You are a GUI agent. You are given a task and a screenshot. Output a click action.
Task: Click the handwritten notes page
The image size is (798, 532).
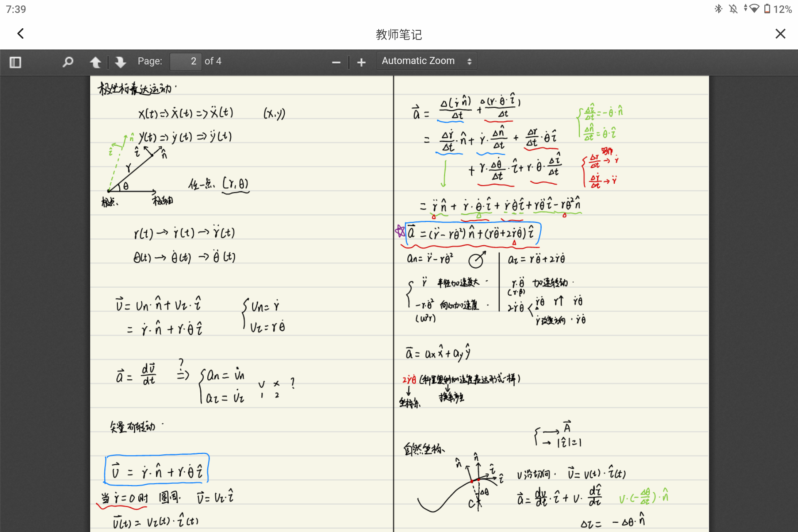coord(399,304)
